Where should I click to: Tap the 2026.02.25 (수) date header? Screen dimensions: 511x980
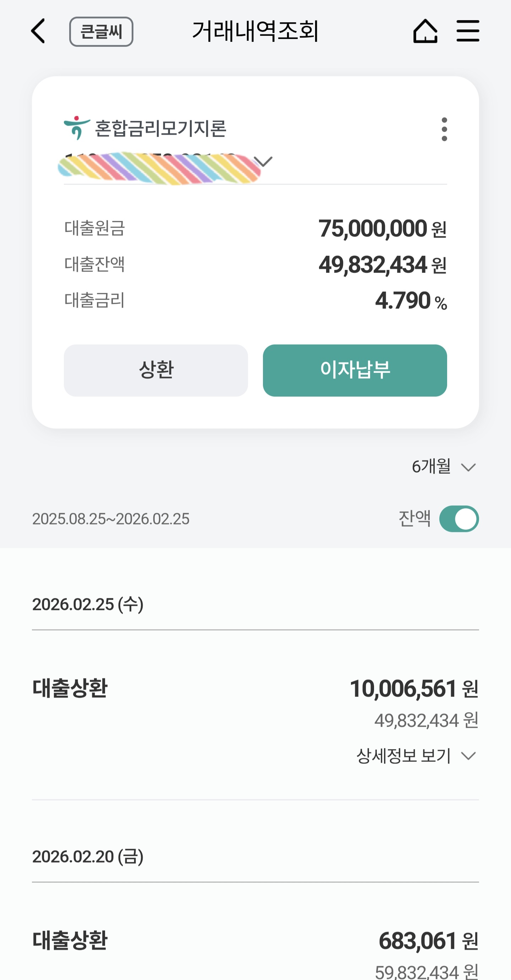coord(88,605)
